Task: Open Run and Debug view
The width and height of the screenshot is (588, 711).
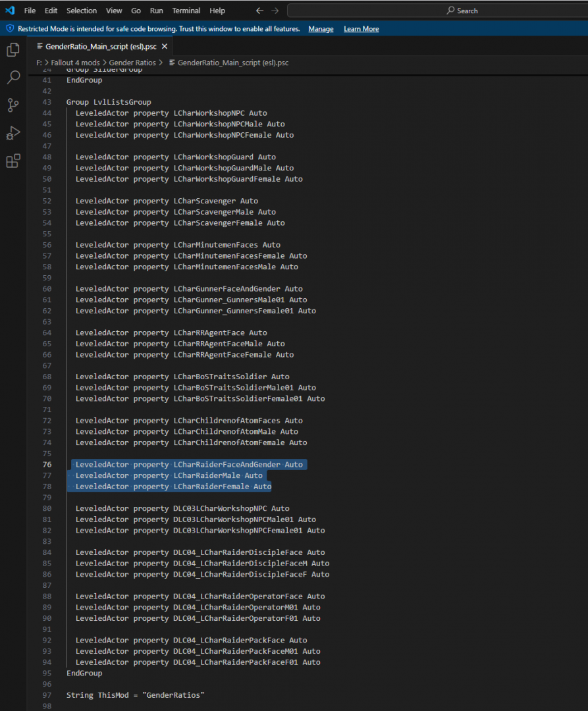Action: pyautogui.click(x=13, y=133)
